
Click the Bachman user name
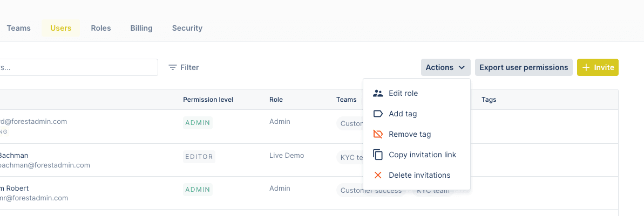[x=13, y=155]
